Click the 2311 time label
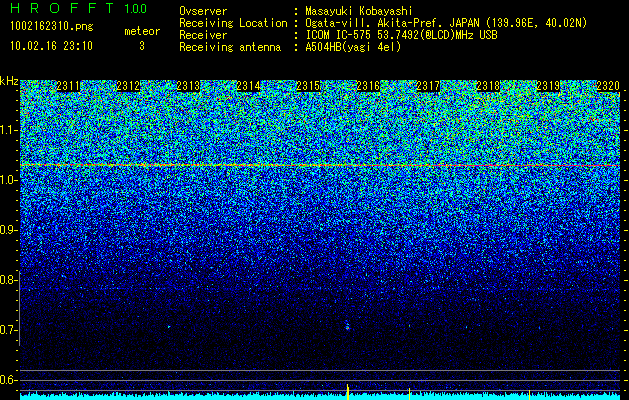Viewport: 629px width, 400px height. tap(68, 86)
